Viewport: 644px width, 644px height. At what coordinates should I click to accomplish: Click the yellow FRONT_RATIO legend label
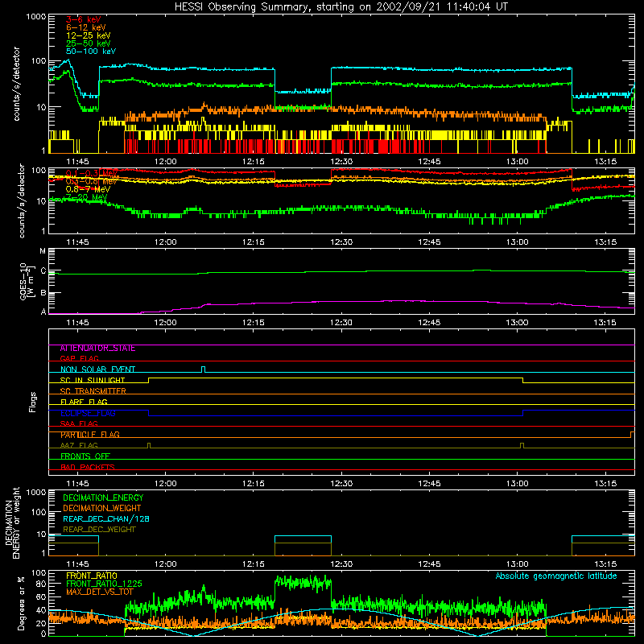pyautogui.click(x=91, y=576)
